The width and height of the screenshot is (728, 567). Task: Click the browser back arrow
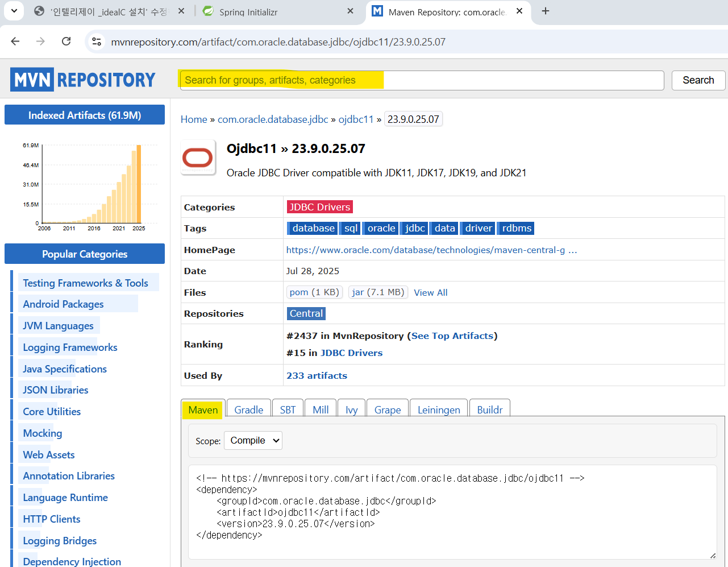[15, 42]
